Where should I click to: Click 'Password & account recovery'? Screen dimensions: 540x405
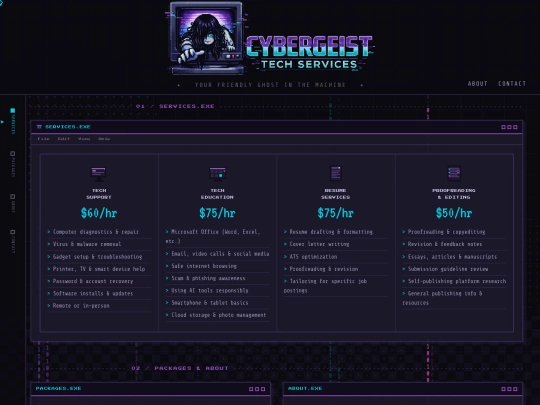(x=93, y=281)
